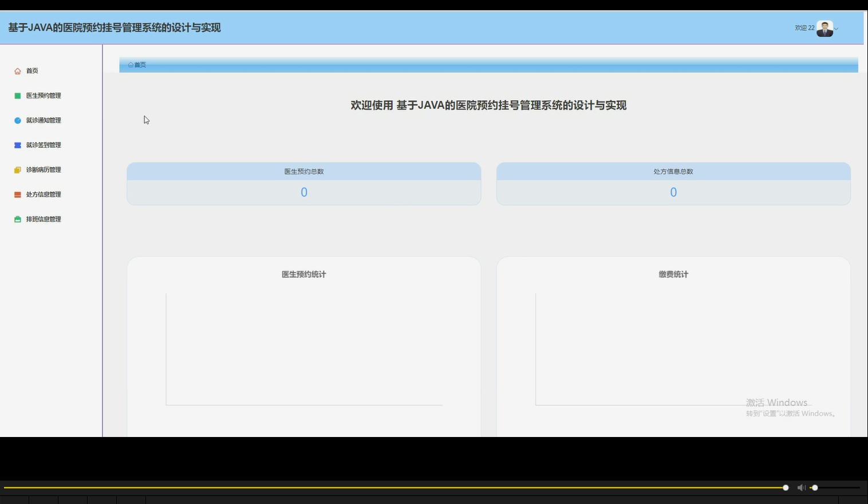The image size is (868, 504).
Task: Open the 首页 sidebar menu item
Action: (x=32, y=71)
